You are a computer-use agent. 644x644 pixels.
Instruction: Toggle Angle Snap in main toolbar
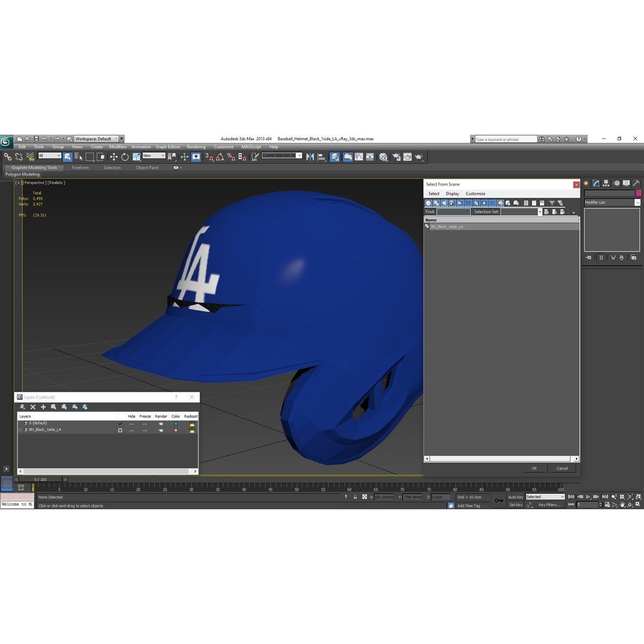click(x=220, y=156)
